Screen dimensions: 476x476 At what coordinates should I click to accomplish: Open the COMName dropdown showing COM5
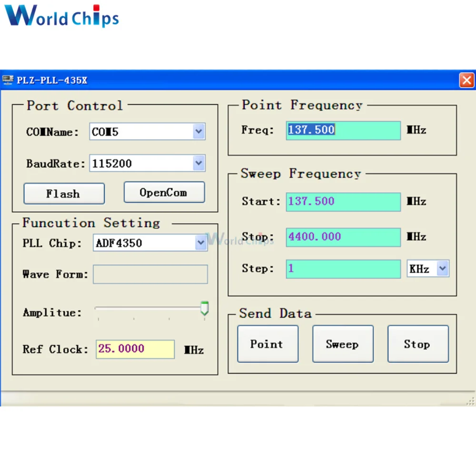click(147, 131)
